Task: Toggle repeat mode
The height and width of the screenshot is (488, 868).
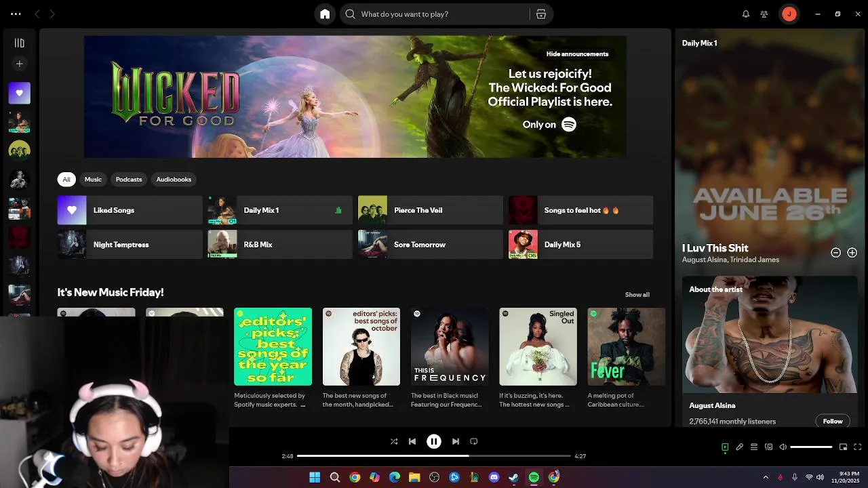Action: point(474,441)
